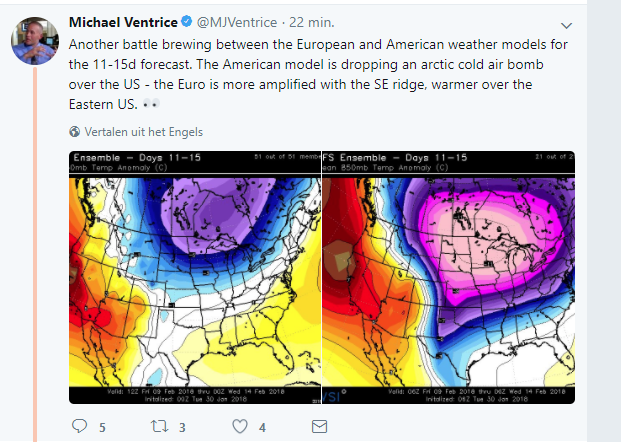The image size is (621, 442).
Task: Click Vertalen uit het Engels
Action: coord(144,132)
